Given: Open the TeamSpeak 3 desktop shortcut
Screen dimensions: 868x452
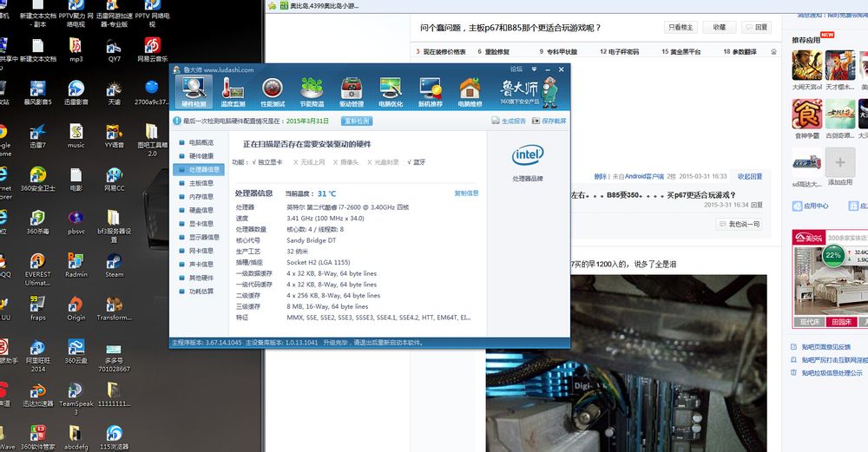Looking at the screenshot, I should pyautogui.click(x=76, y=399).
